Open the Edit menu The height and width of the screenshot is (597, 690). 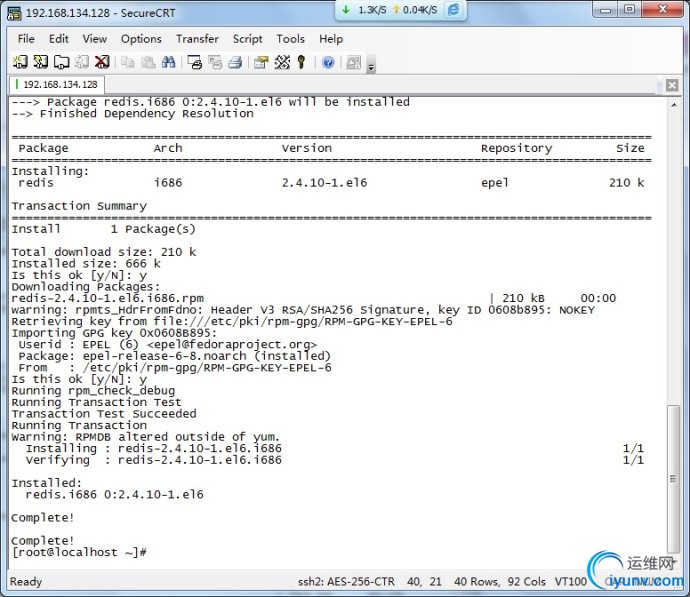coord(59,39)
